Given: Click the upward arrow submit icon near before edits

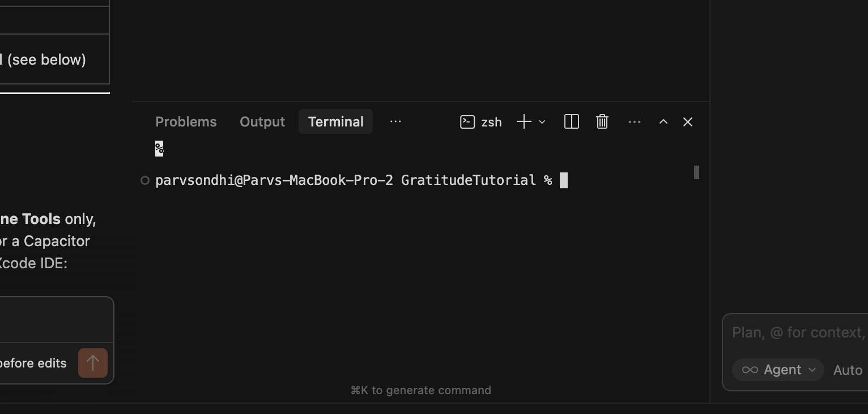Looking at the screenshot, I should [92, 363].
